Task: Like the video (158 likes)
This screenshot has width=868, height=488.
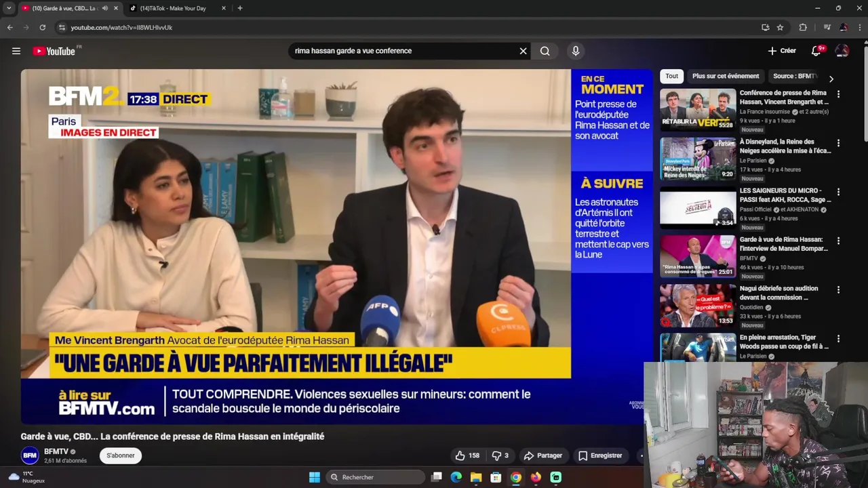Action: coord(467,455)
